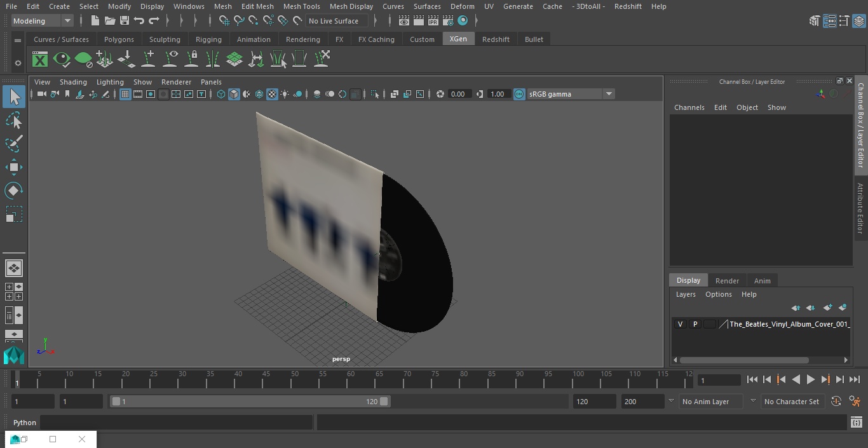Click the Maya home logo icon
This screenshot has height=448, width=868.
pos(14,355)
